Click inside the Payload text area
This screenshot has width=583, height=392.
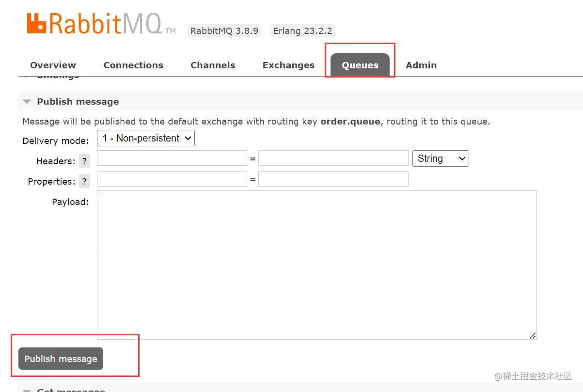point(317,265)
